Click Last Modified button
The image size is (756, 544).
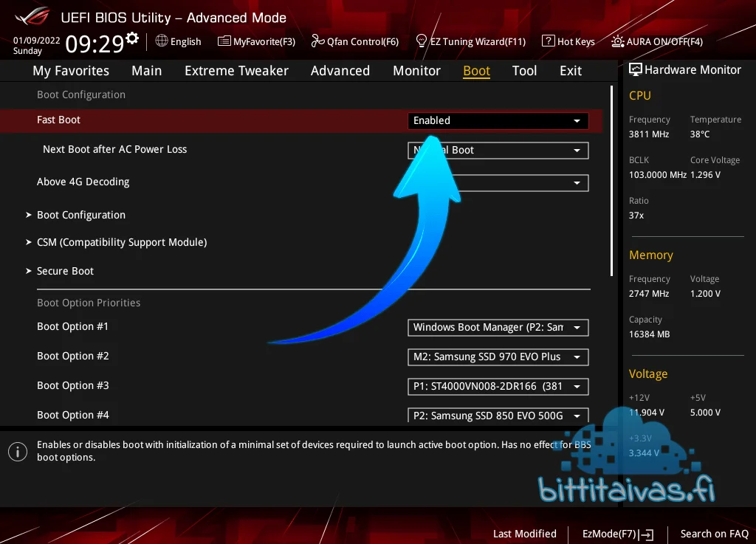pos(525,534)
